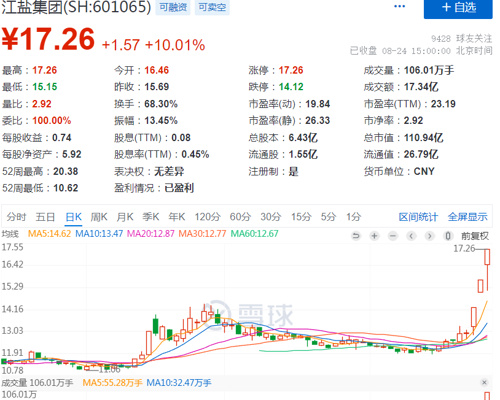
Task: Add stock with 自选 button
Action: point(458,8)
